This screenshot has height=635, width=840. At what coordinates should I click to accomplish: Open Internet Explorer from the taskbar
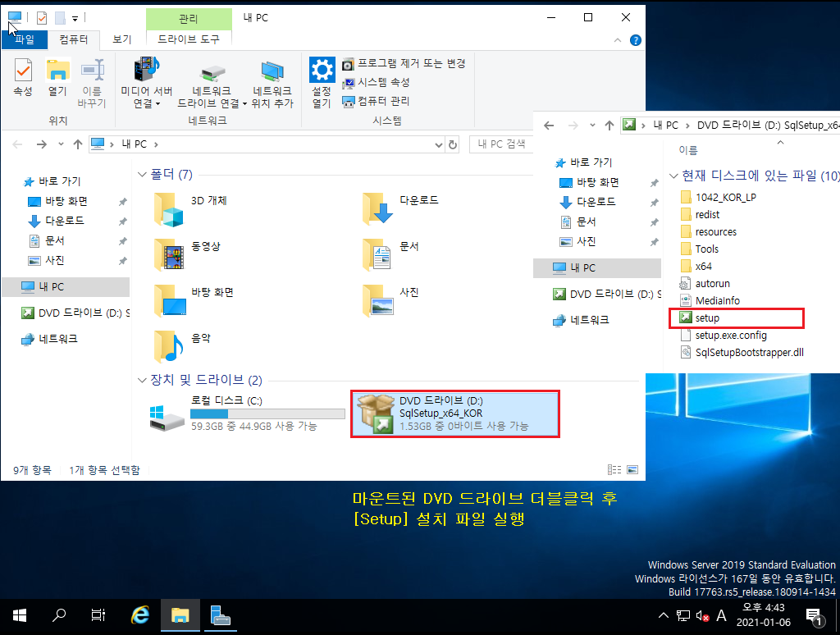[140, 615]
